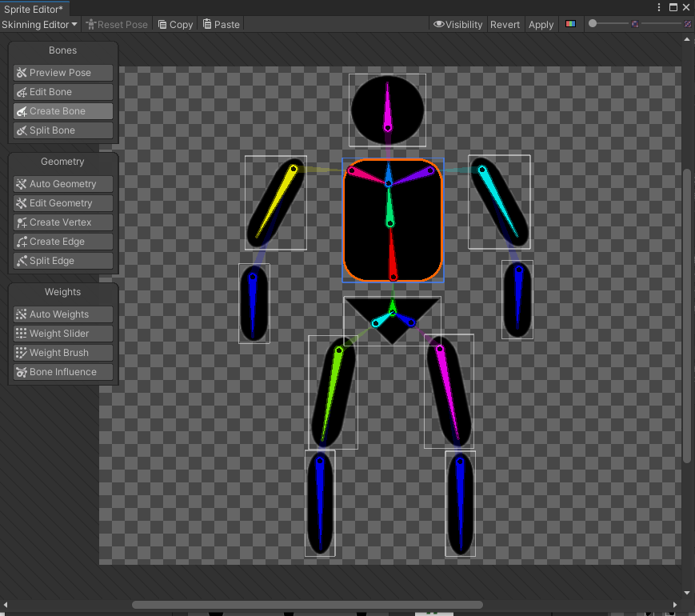This screenshot has width=695, height=616.
Task: Apply the skinning changes
Action: [541, 24]
